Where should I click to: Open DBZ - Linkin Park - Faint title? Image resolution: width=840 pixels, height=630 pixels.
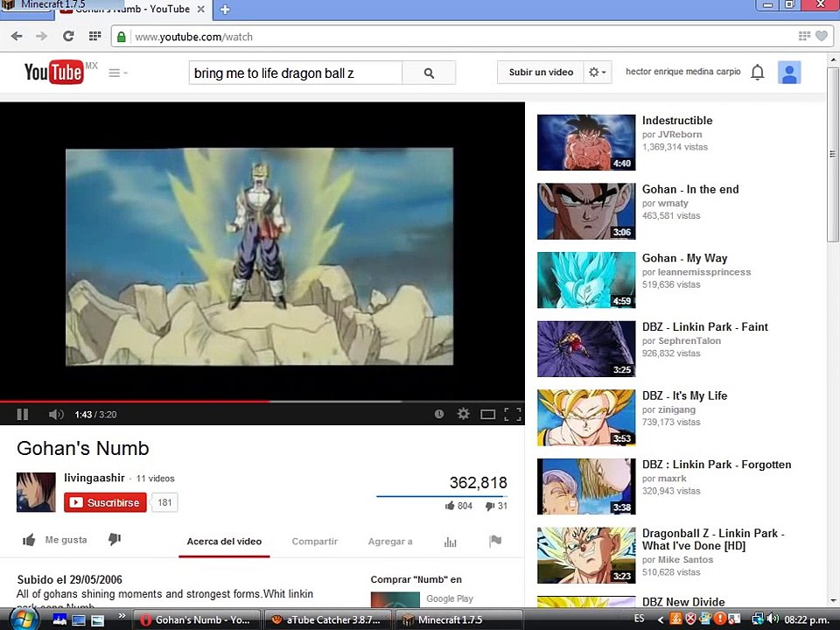click(705, 326)
